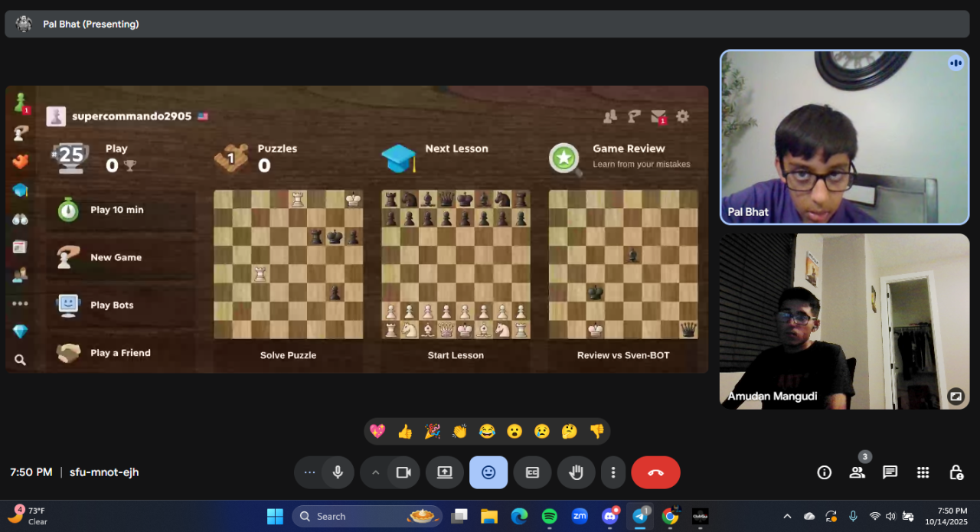
Task: Open the sidebar search magnifier
Action: tap(21, 359)
